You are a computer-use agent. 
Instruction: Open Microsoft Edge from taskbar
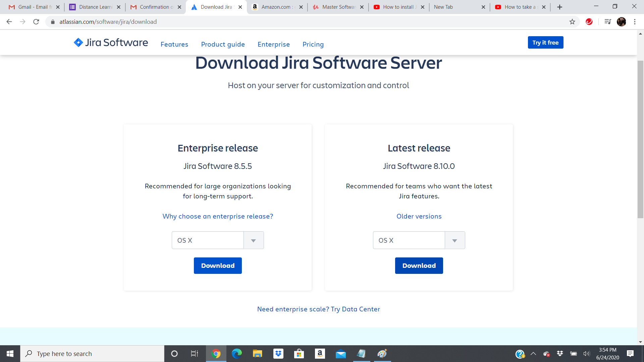(236, 354)
